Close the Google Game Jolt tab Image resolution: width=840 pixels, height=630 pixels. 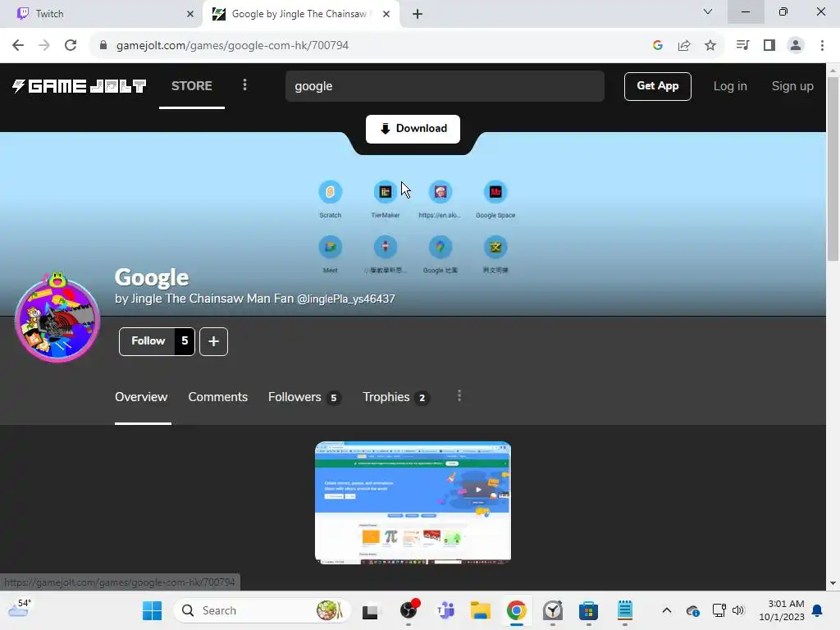pyautogui.click(x=386, y=14)
